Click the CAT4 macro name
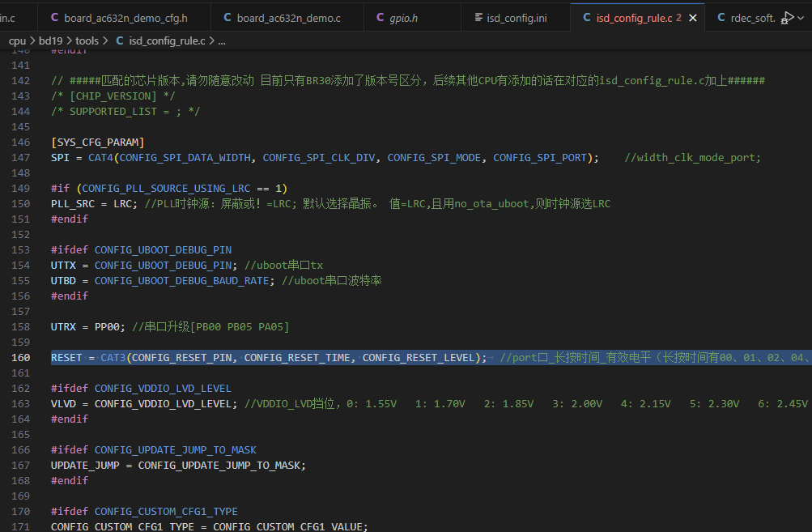Viewport: 812px width, 532px height. 100,157
